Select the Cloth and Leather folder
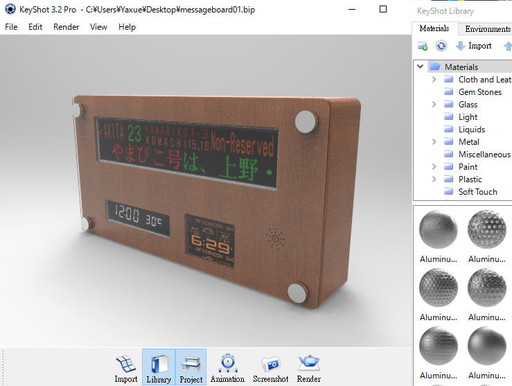The height and width of the screenshot is (386, 512). [x=478, y=80]
